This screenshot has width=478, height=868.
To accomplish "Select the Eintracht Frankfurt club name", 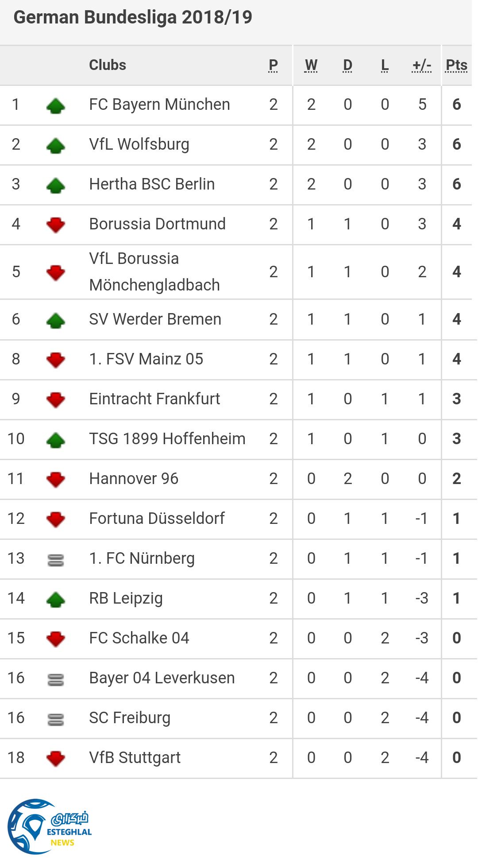I will pyautogui.click(x=154, y=399).
